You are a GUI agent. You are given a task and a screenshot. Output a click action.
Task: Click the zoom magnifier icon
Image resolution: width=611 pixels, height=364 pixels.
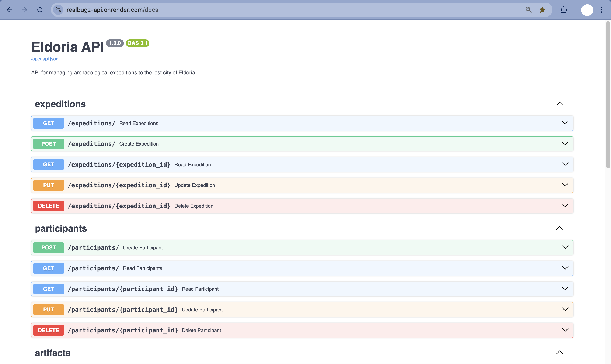click(528, 10)
